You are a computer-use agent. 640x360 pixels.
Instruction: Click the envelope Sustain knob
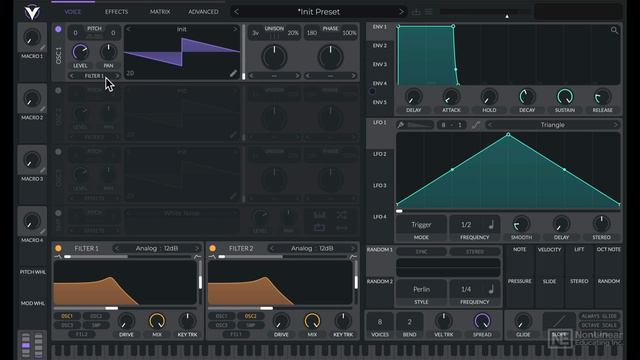point(565,97)
